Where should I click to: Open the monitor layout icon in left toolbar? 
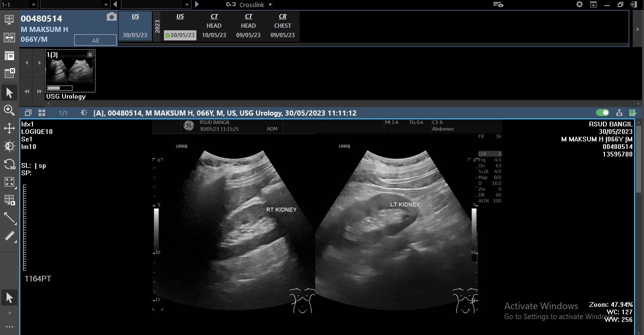9,20
